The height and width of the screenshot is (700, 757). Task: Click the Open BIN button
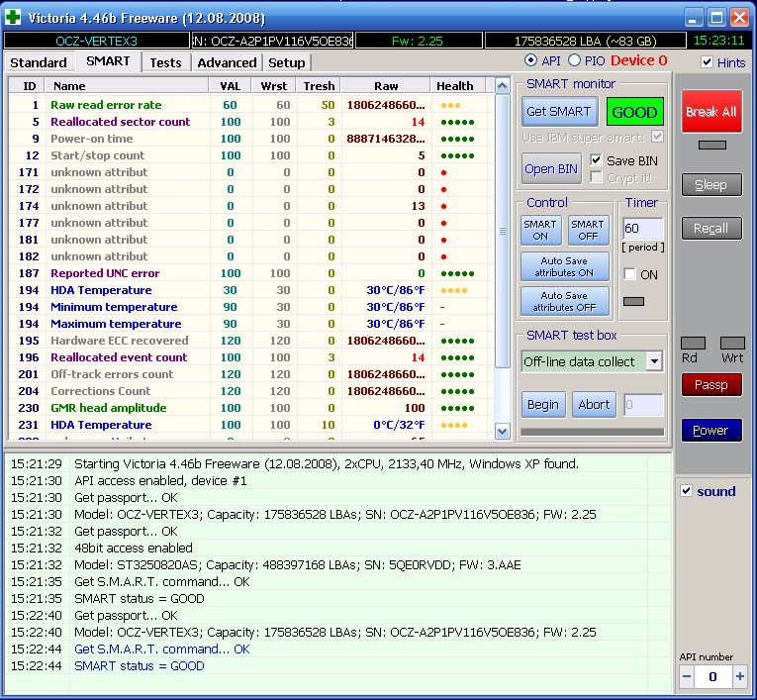(551, 168)
